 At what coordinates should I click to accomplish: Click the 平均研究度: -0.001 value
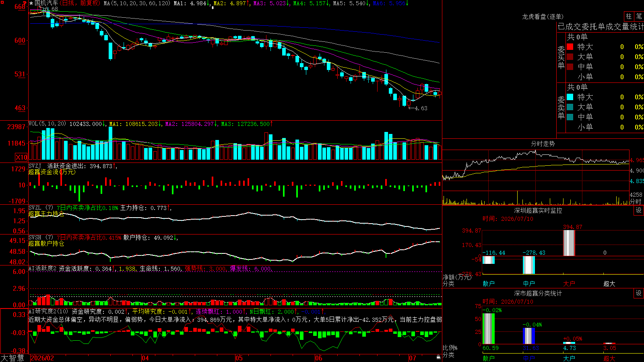(160, 311)
